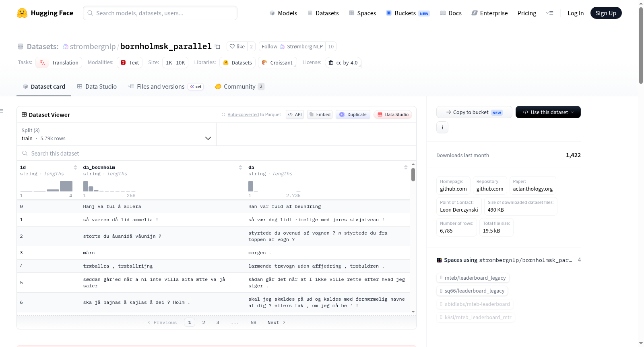Click the dataset table vertical scrollbar
This screenshot has width=644, height=347.
click(x=413, y=175)
